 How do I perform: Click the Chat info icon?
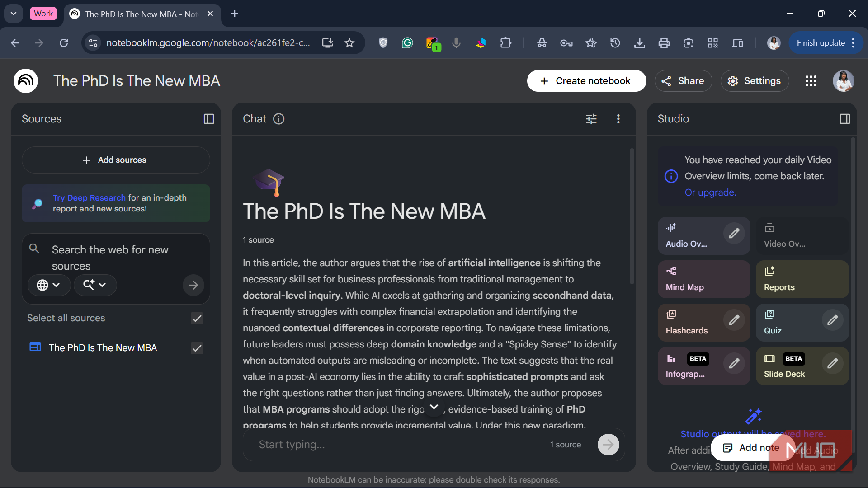tap(279, 119)
